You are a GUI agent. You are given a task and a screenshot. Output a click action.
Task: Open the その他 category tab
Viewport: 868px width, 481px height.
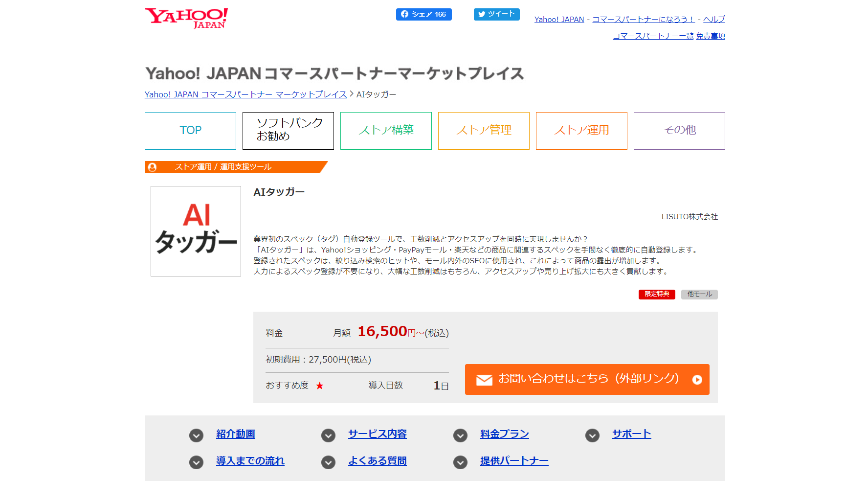pos(679,131)
